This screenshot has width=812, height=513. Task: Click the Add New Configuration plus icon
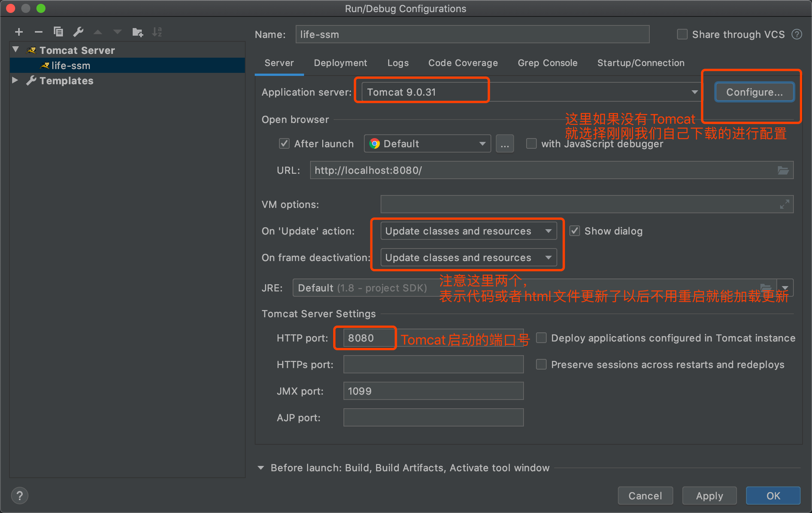(x=19, y=32)
